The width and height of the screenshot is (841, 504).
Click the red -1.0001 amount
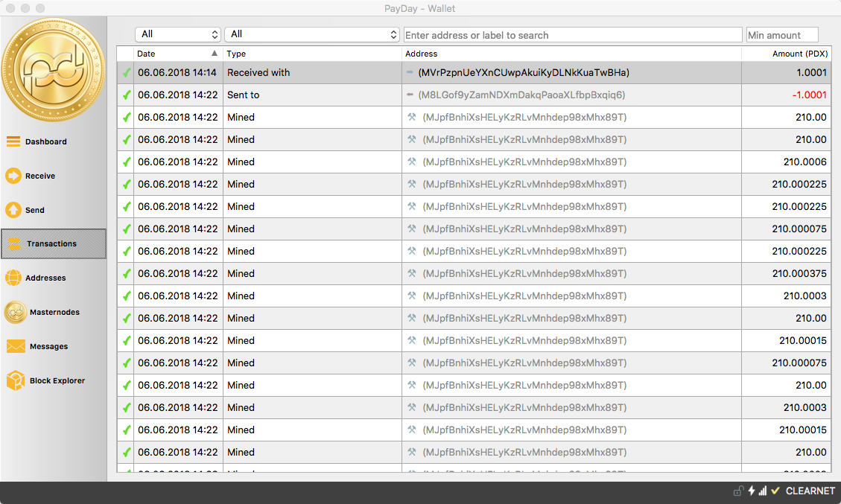pyautogui.click(x=810, y=95)
